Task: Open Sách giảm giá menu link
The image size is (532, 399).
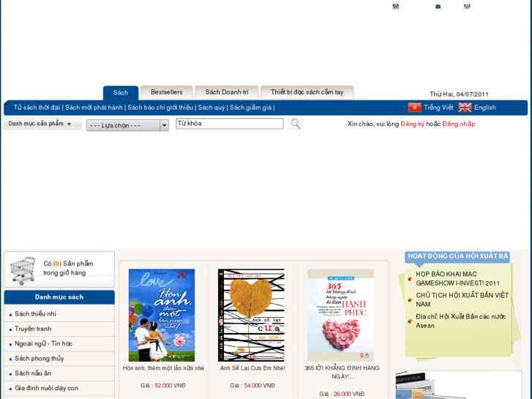Action: [251, 108]
